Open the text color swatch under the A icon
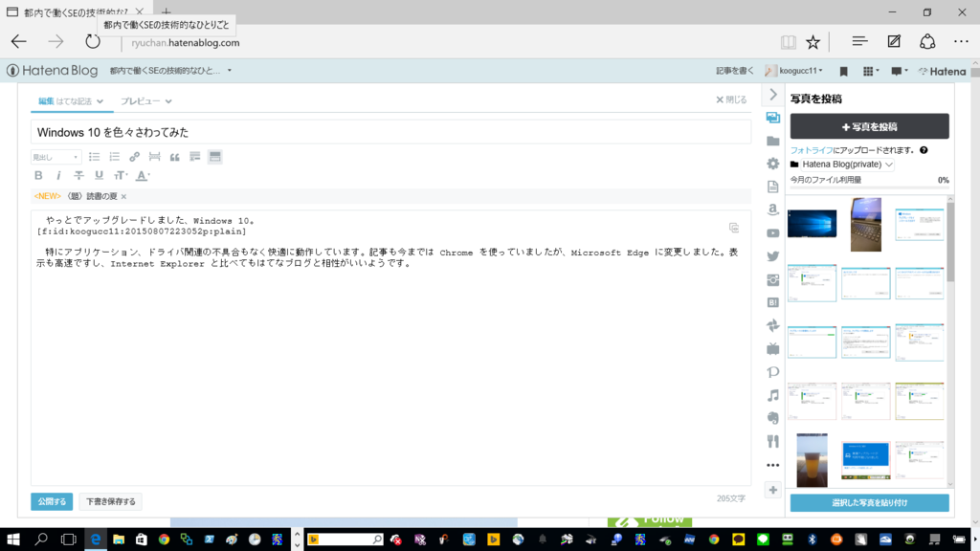Screen dimensions: 980x551 point(140,178)
